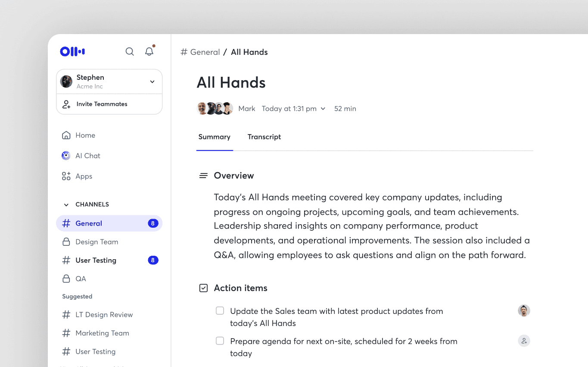Click the participant avatars group

click(215, 109)
